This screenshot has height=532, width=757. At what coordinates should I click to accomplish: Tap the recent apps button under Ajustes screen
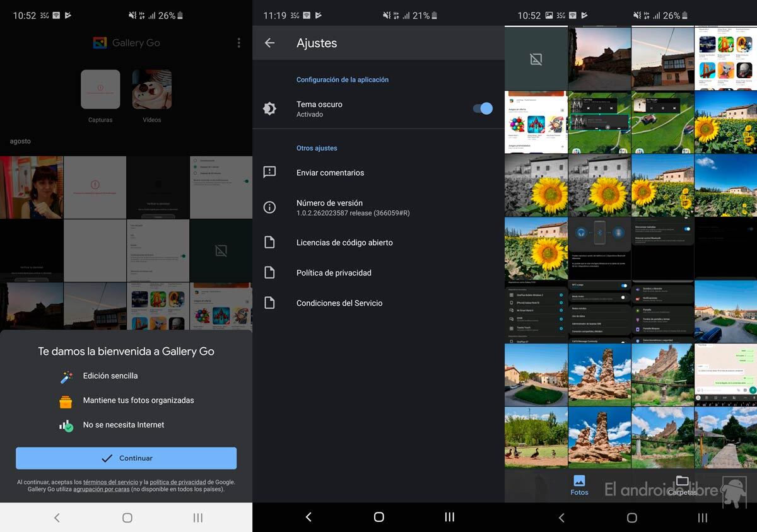coord(449,517)
